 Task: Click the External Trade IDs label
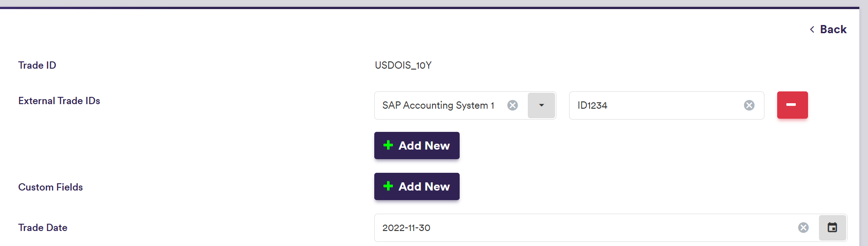59,101
